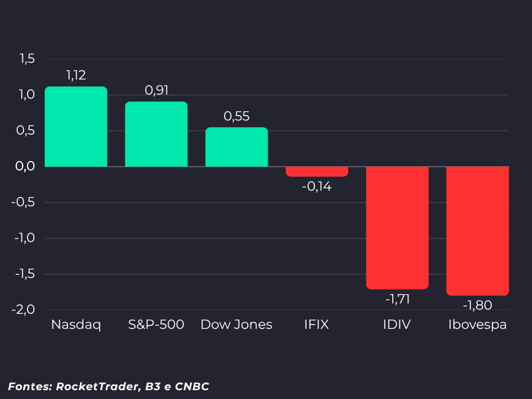Click the red IDIV bar
Viewport: 532px width, 399px height.
point(397,228)
